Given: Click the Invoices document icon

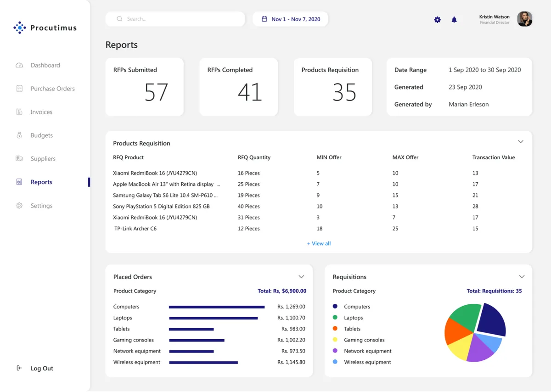Looking at the screenshot, I should coord(19,112).
